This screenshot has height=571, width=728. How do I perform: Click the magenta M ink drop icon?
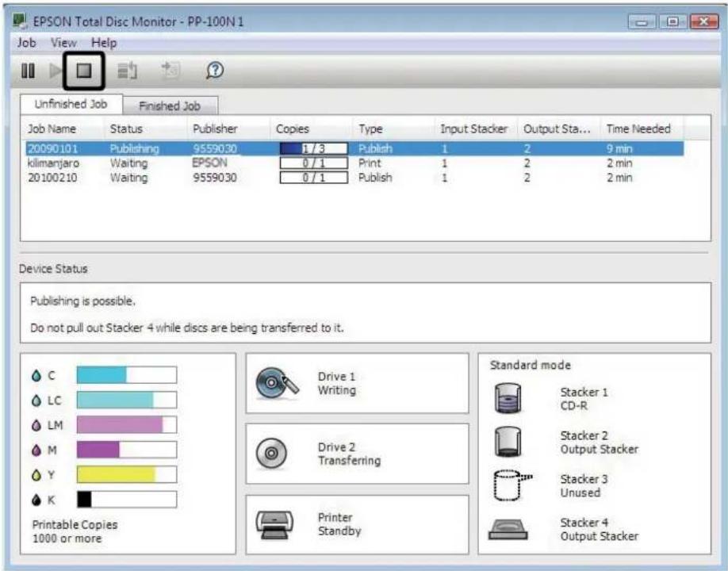36,450
